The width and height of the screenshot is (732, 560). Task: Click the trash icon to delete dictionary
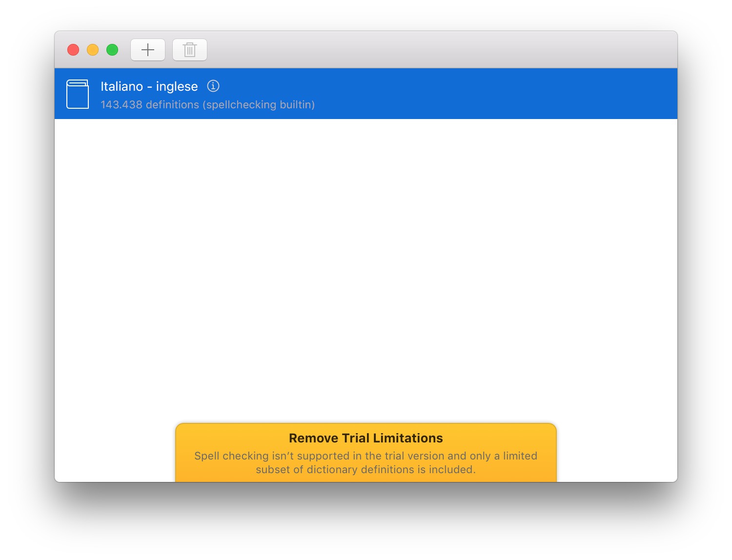pyautogui.click(x=190, y=50)
